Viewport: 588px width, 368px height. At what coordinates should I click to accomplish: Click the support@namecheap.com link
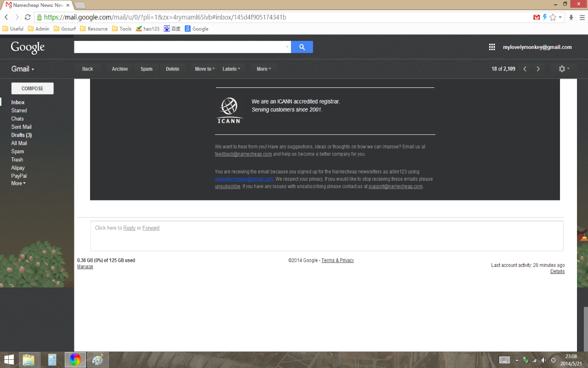click(396, 186)
